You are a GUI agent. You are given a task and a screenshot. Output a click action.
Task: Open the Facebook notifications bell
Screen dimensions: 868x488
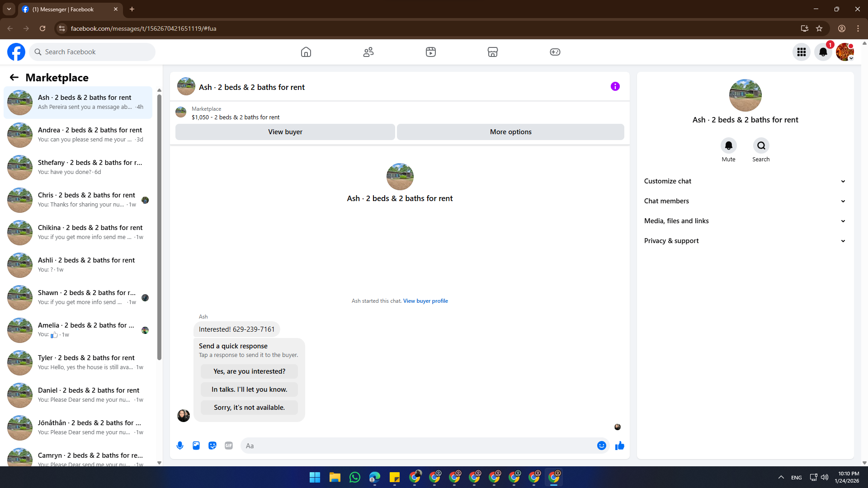823,52
